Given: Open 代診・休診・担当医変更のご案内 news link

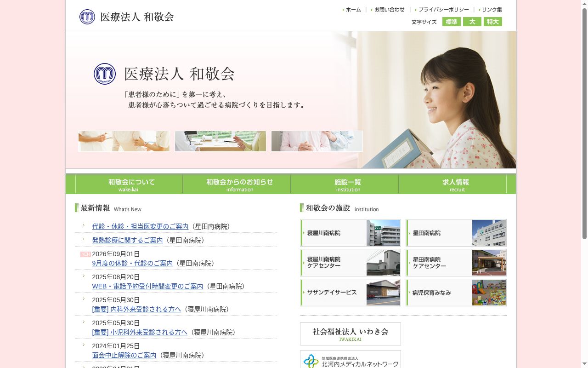Looking at the screenshot, I should [x=140, y=226].
